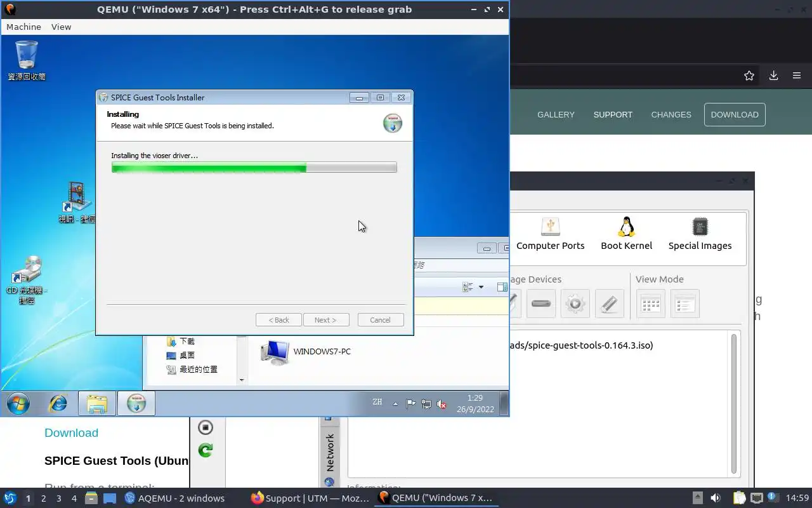The height and width of the screenshot is (508, 812).
Task: Open host panel volume speaker icon
Action: 716,498
